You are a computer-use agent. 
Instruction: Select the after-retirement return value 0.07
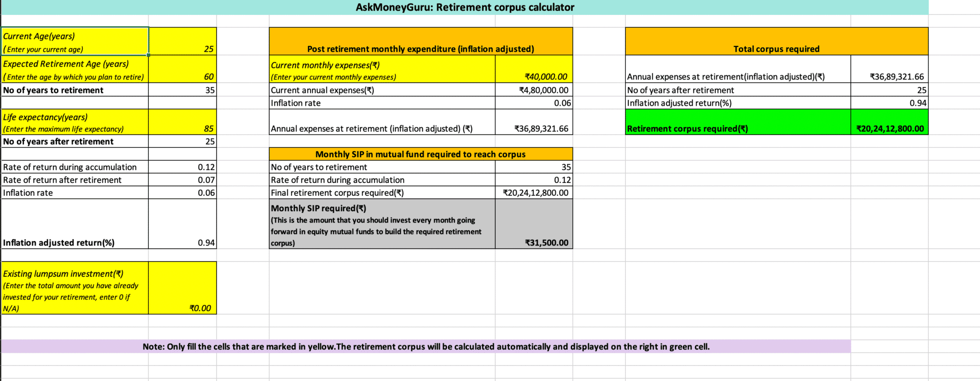(182, 179)
